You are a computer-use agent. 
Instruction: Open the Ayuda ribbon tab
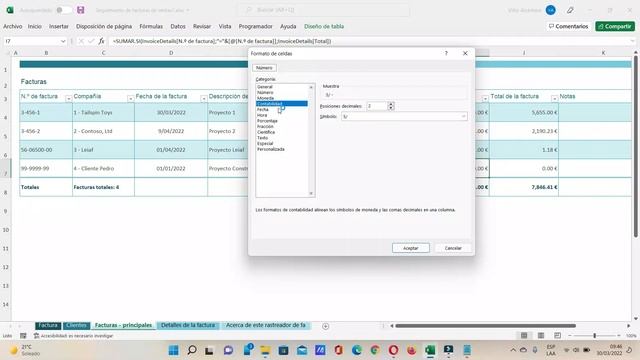click(288, 26)
